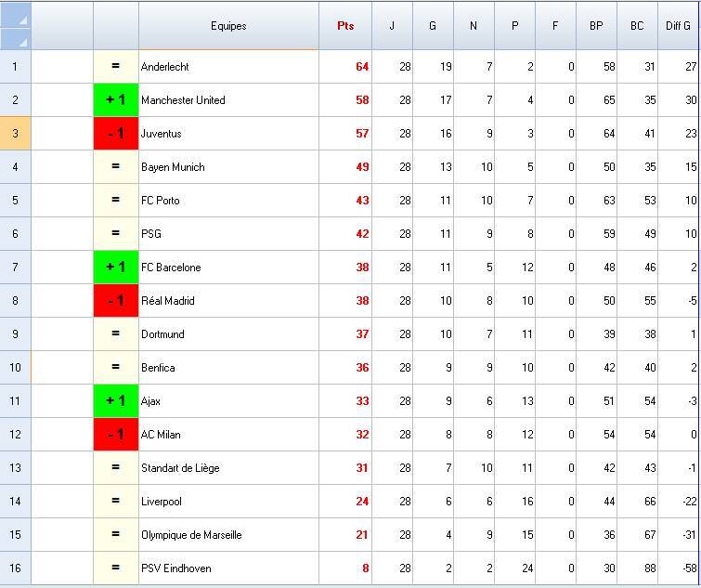Select the J column header
Image resolution: width=701 pixels, height=588 pixels.
click(392, 26)
